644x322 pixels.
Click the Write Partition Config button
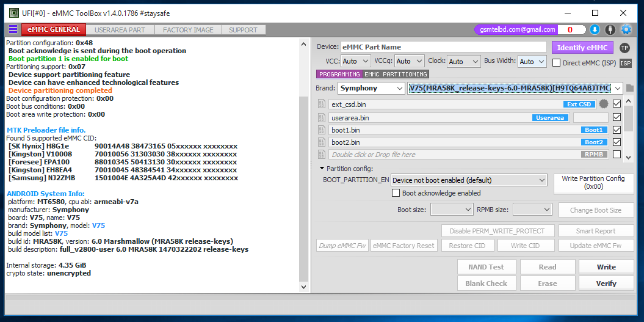pos(593,183)
